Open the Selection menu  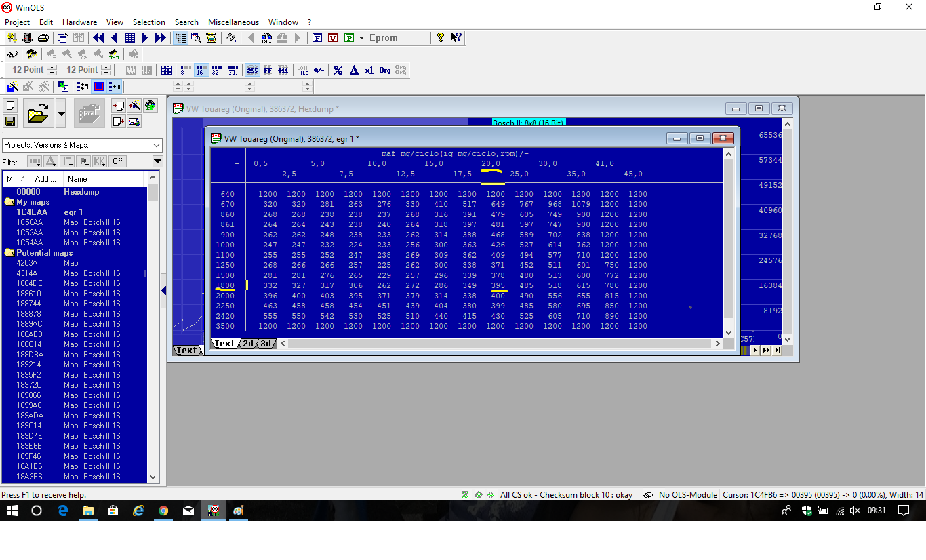(x=149, y=22)
